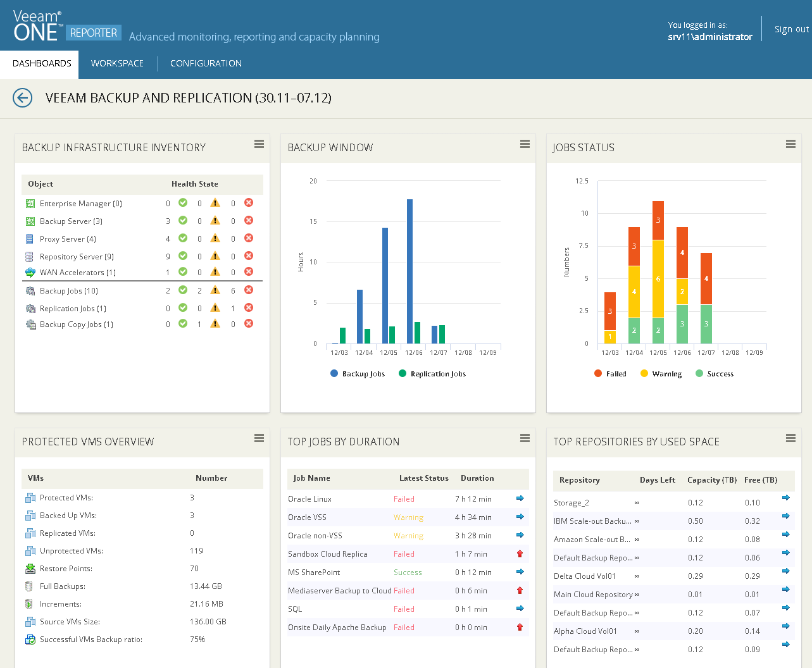Toggle Backup Jobs series in Backup Window legend

coord(358,374)
